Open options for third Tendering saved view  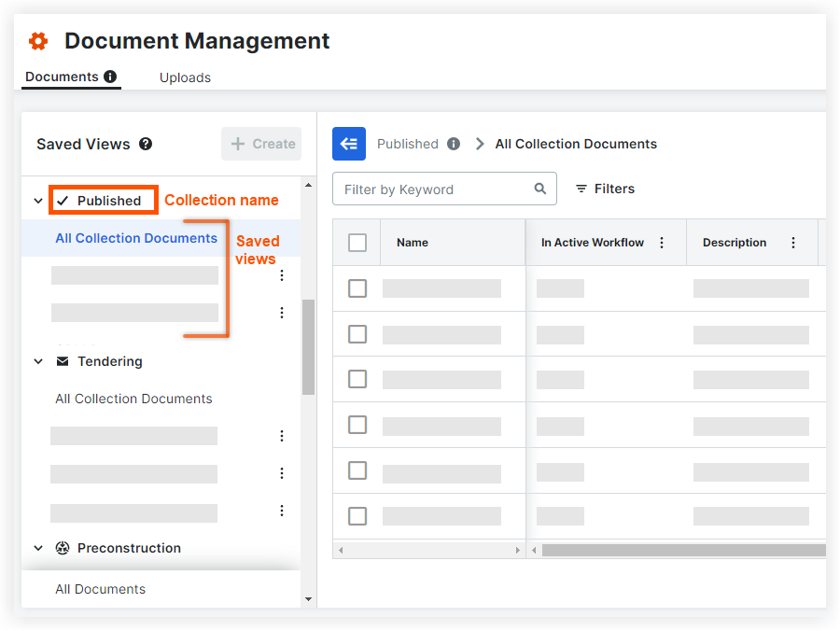pyautogui.click(x=282, y=511)
